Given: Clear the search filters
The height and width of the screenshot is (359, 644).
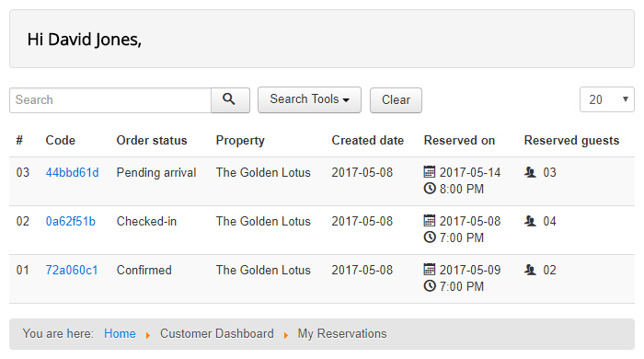Looking at the screenshot, I should [x=396, y=99].
